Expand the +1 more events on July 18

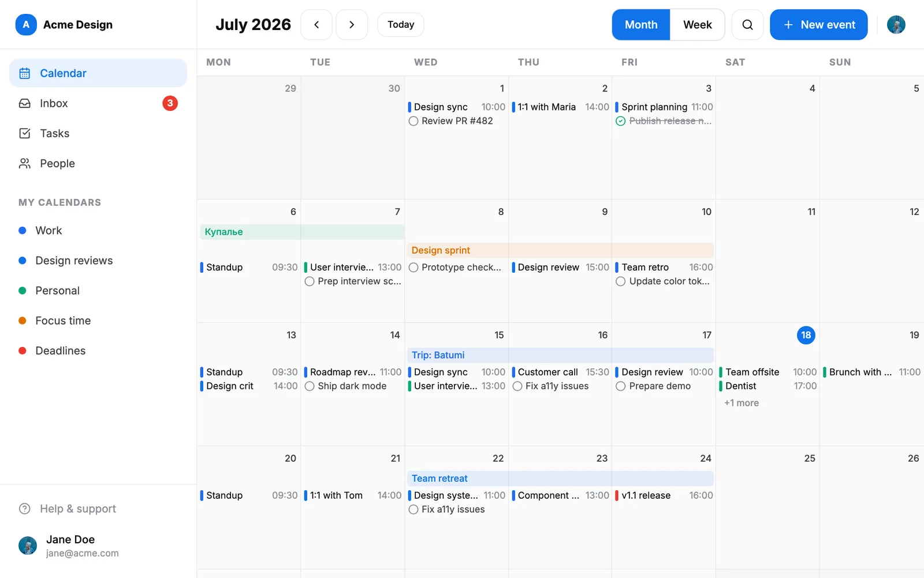742,403
